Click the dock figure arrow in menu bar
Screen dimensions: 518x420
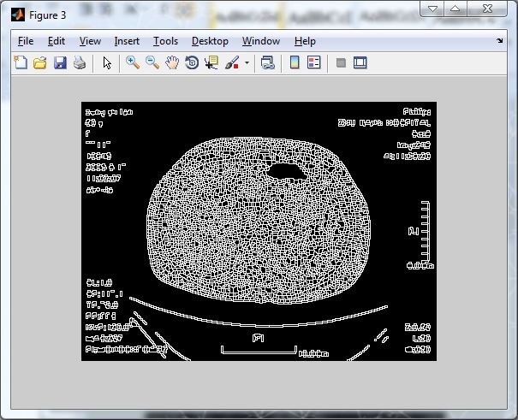(x=500, y=40)
